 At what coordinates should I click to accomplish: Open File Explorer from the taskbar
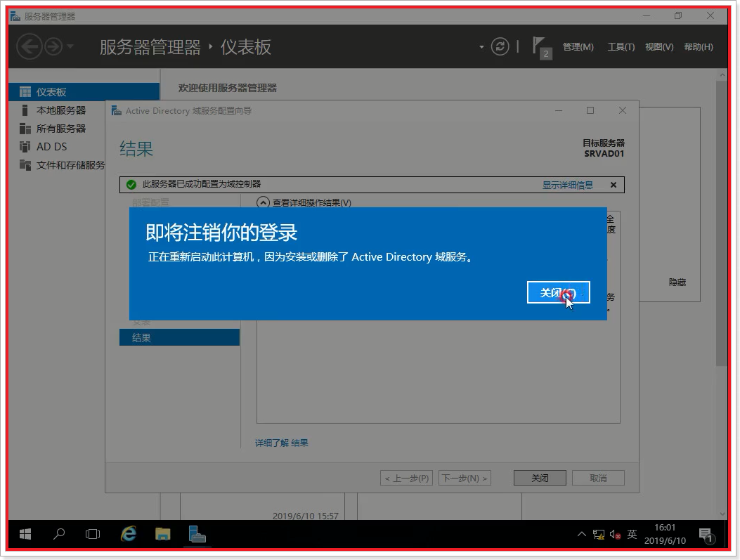(163, 534)
